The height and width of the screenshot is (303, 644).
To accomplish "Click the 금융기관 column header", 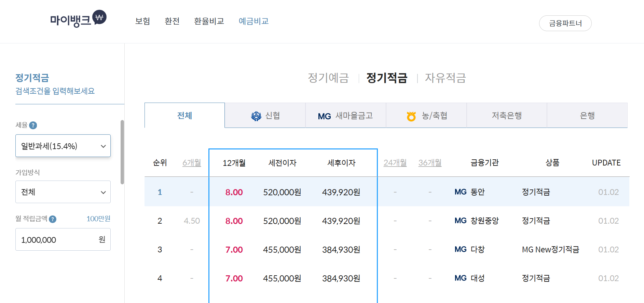I will tap(485, 163).
